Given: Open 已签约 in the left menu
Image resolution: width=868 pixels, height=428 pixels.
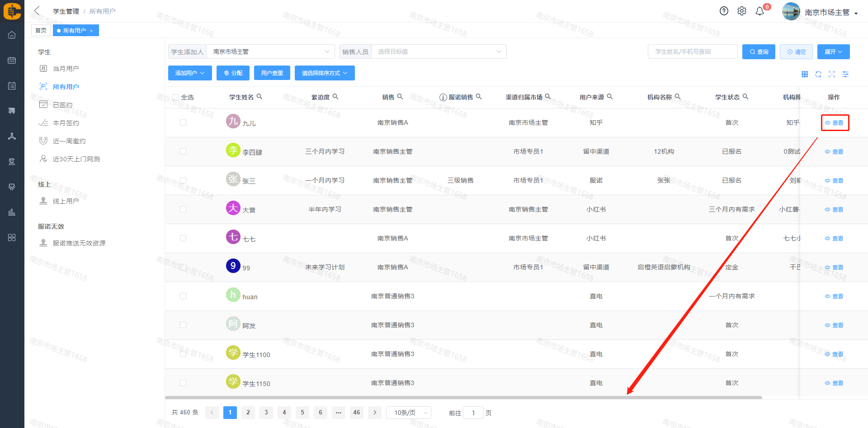Looking at the screenshot, I should click(x=62, y=105).
